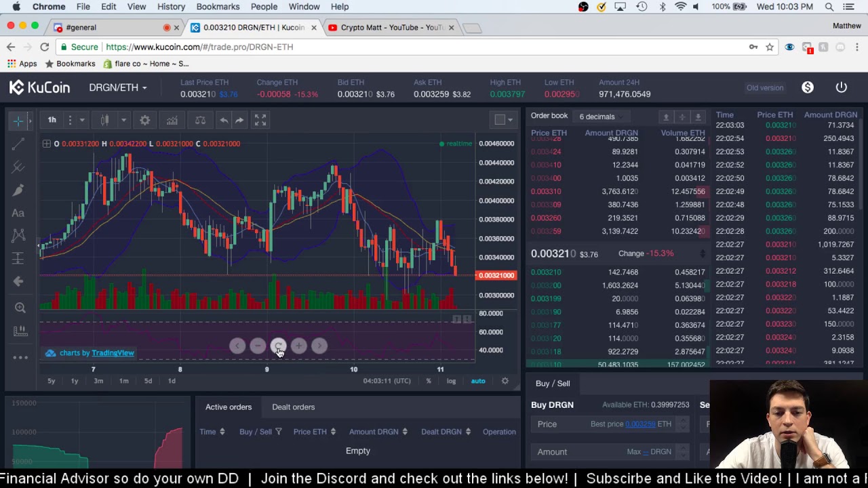Show buy orders only in order book
The image size is (868, 488).
698,117
